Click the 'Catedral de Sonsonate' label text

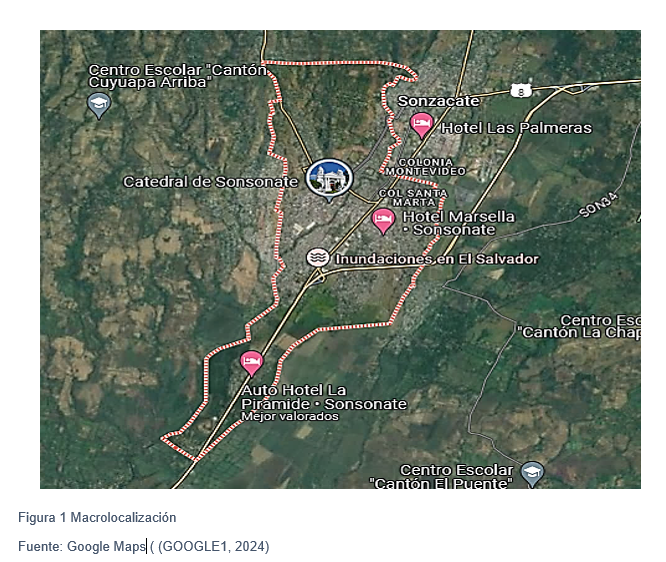pos(211,182)
